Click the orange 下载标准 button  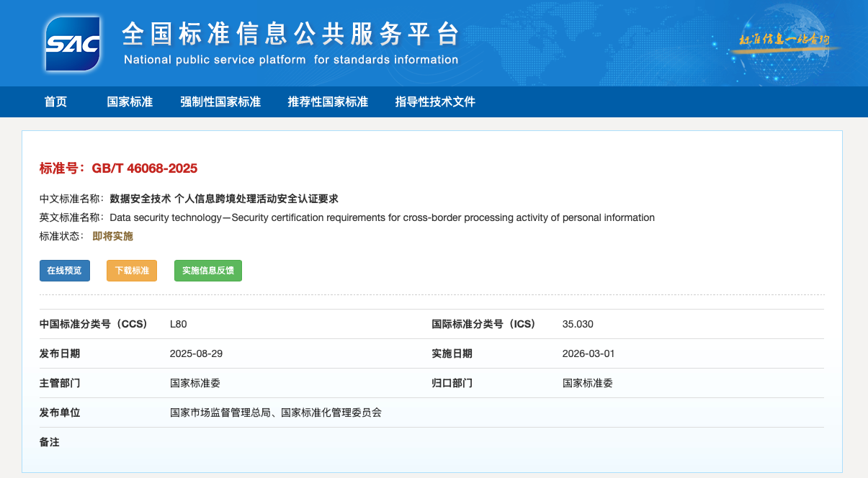pyautogui.click(x=132, y=271)
